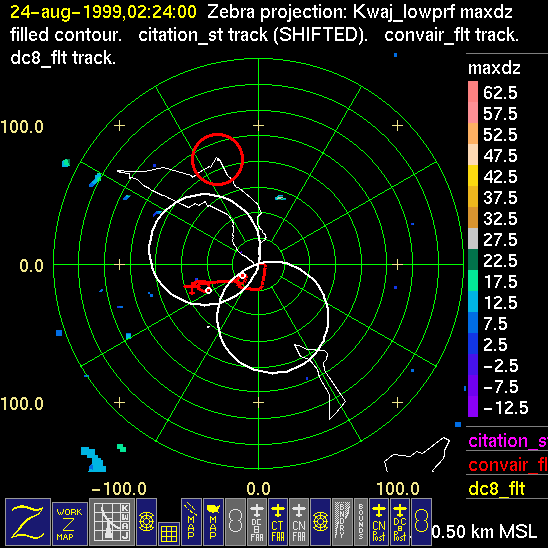The height and width of the screenshot is (548, 548).
Task: Select the KWAJ grid map icon
Action: [x=112, y=522]
